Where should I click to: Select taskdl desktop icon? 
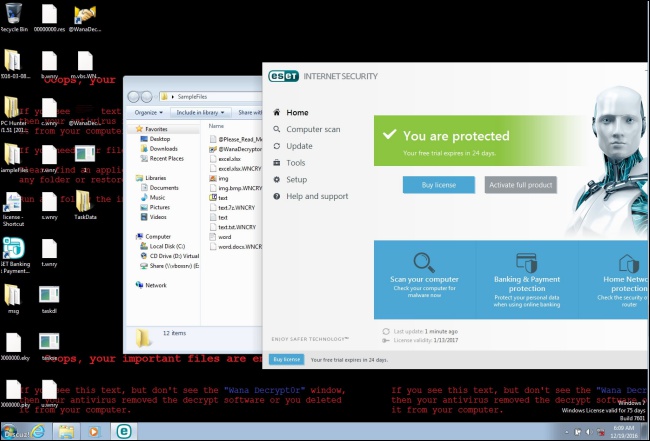coord(49,299)
